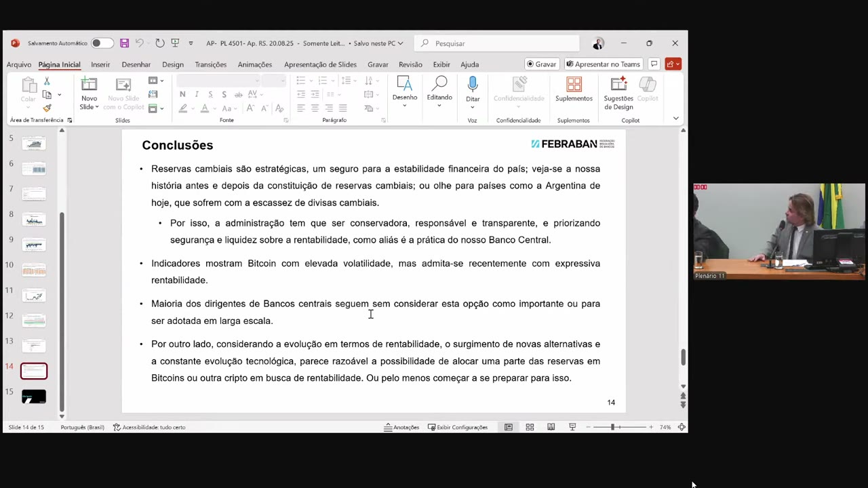Switch to Reading view icon
The width and height of the screenshot is (868, 488).
point(551,427)
